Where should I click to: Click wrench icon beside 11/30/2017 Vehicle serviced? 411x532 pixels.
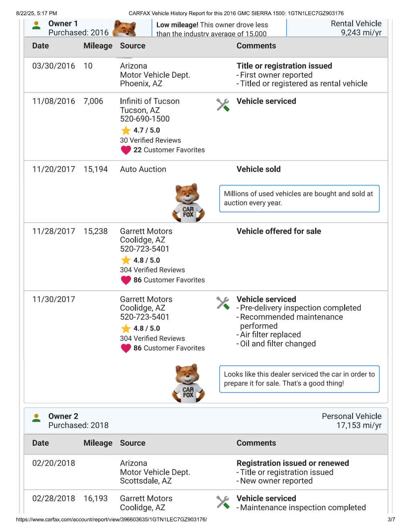pyautogui.click(x=223, y=303)
